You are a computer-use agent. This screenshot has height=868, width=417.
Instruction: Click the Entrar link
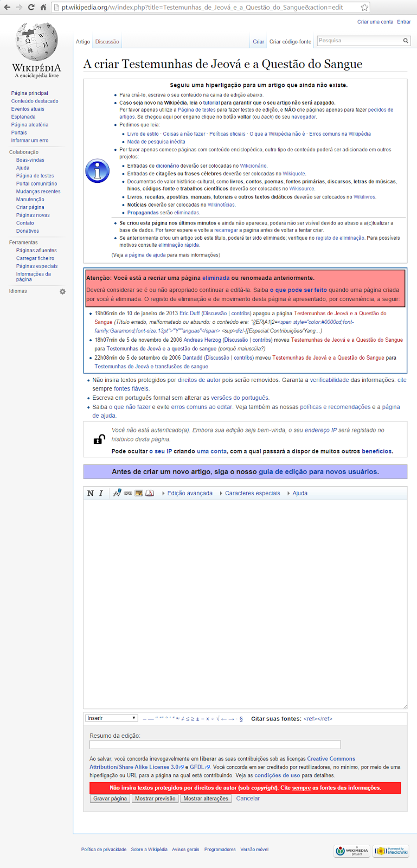point(404,22)
